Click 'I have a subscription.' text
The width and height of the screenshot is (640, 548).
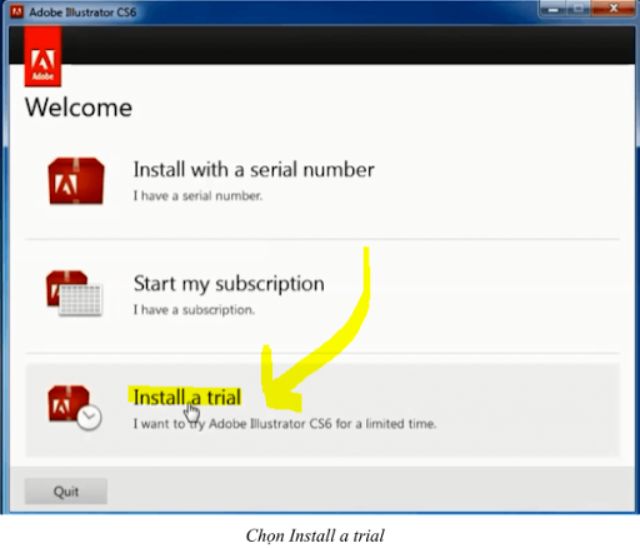[x=194, y=310]
